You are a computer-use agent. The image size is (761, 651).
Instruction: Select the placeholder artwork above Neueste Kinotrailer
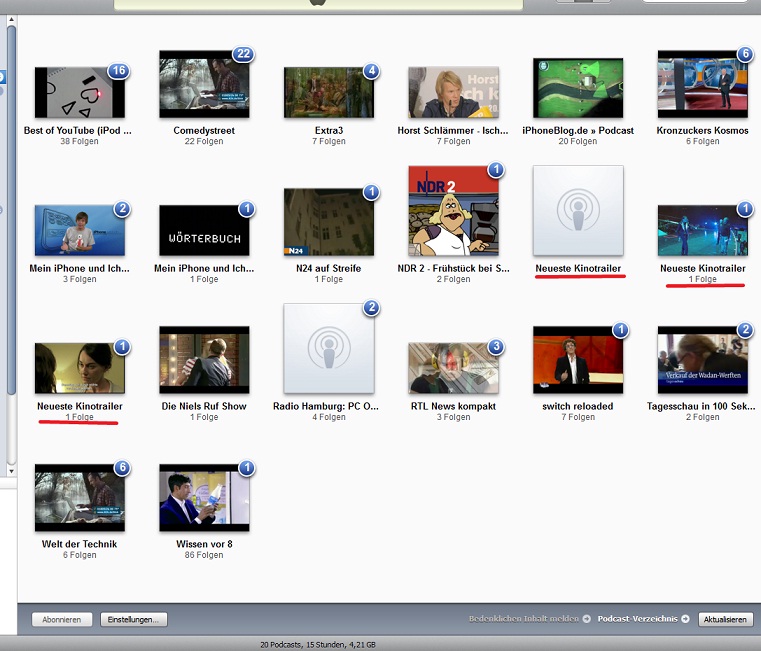(x=578, y=210)
